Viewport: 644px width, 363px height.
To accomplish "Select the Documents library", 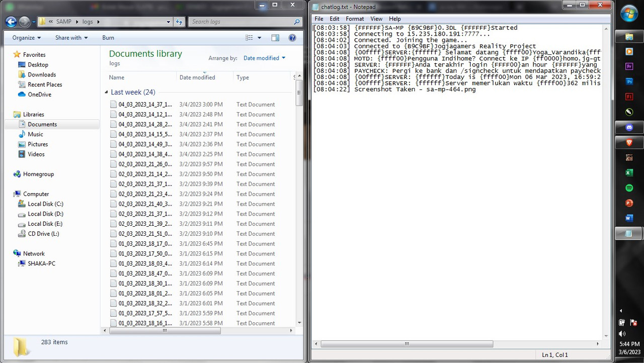I will [x=42, y=125].
